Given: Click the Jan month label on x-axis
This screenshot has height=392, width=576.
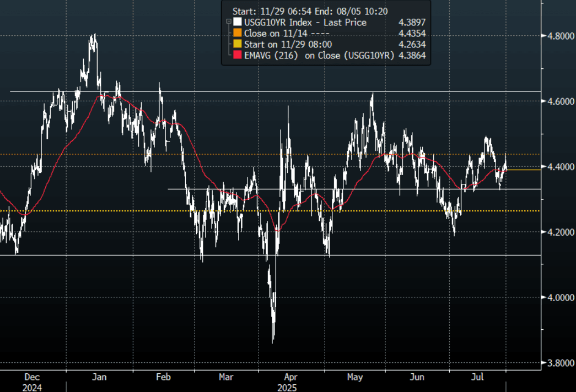Looking at the screenshot, I should (99, 378).
